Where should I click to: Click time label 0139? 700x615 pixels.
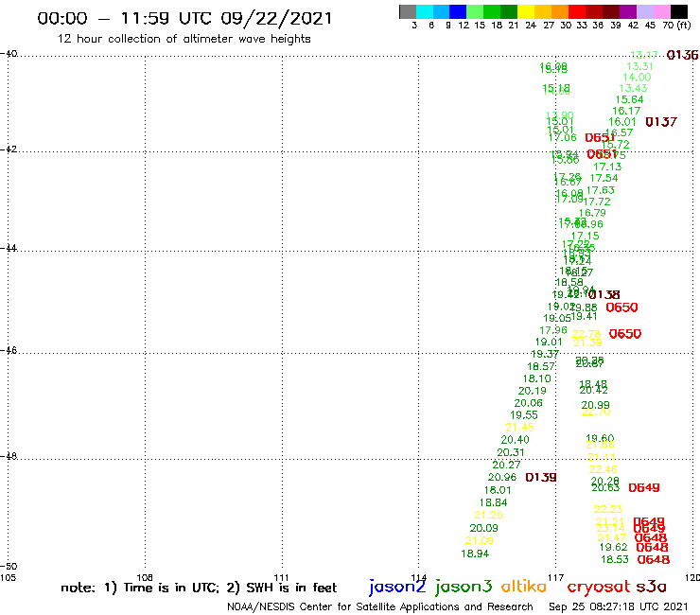click(x=541, y=478)
